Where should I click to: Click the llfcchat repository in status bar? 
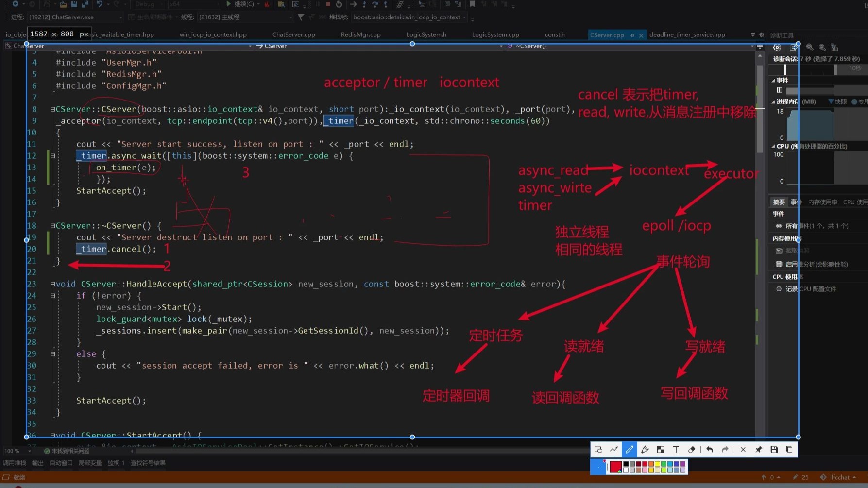pyautogui.click(x=839, y=477)
